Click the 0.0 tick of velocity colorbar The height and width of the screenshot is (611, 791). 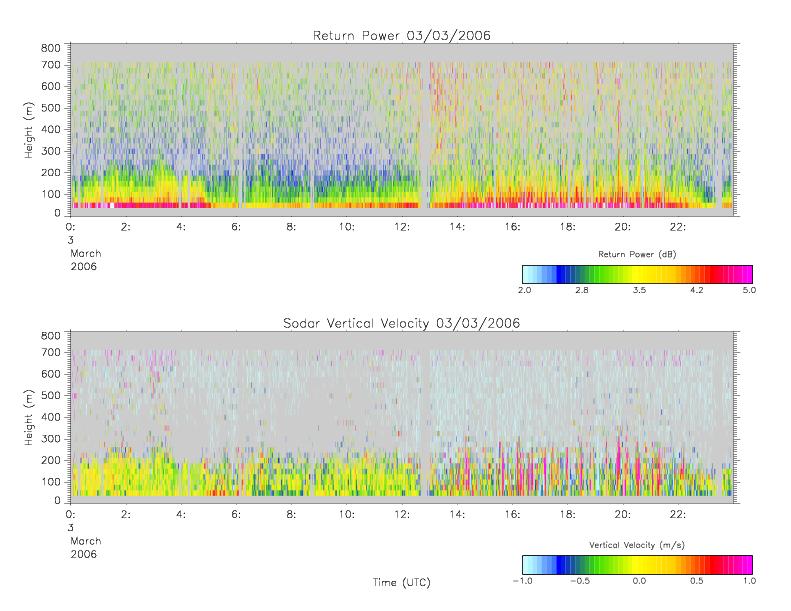click(x=640, y=581)
